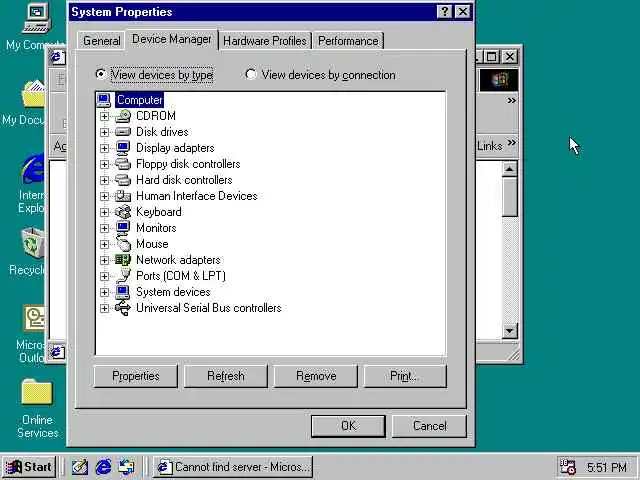Click the Print... button

click(x=405, y=376)
